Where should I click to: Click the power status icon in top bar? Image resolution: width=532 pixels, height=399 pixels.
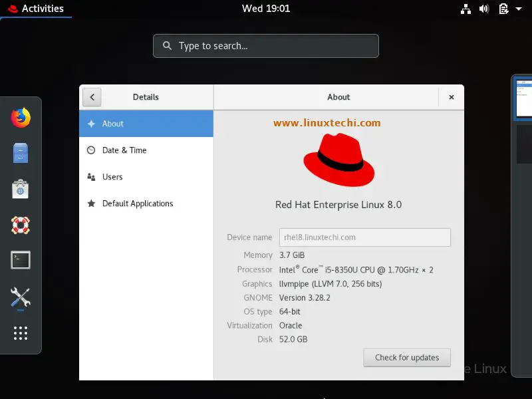pos(503,9)
